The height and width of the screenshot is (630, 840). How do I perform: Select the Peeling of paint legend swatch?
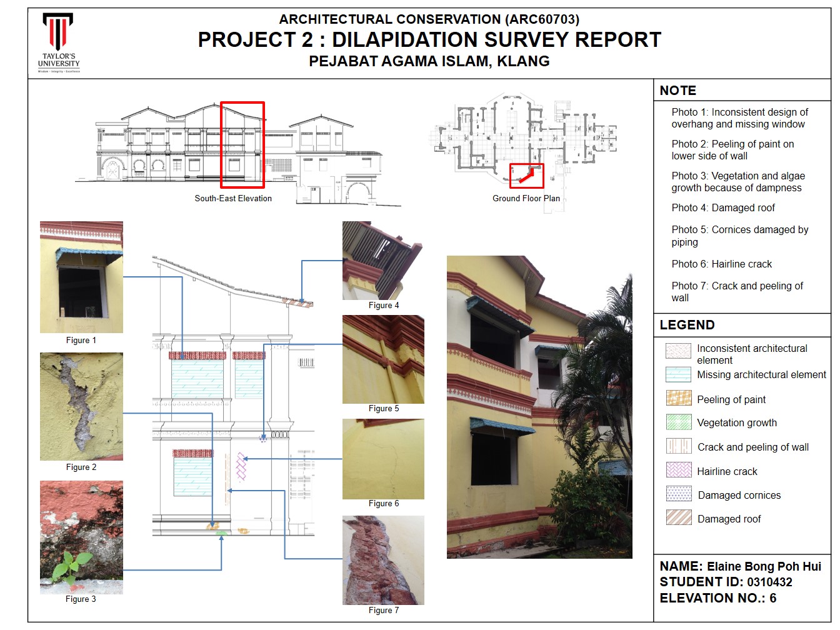(x=679, y=398)
